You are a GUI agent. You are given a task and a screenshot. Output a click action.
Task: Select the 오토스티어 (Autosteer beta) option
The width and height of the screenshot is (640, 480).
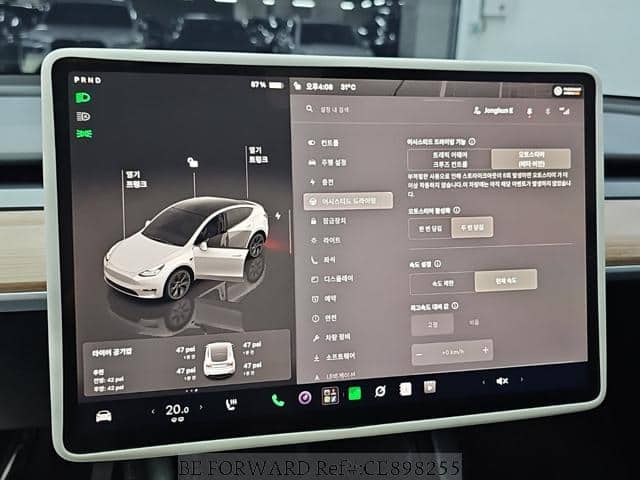click(531, 159)
